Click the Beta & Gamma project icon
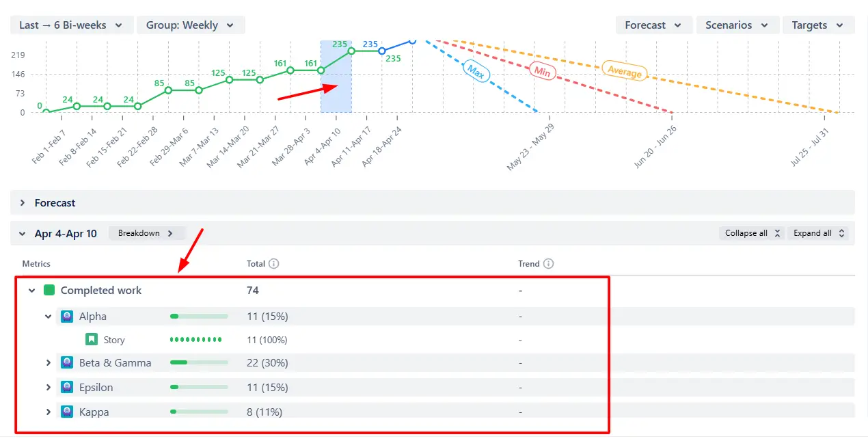Viewport: 868px width, 441px height. (x=67, y=362)
